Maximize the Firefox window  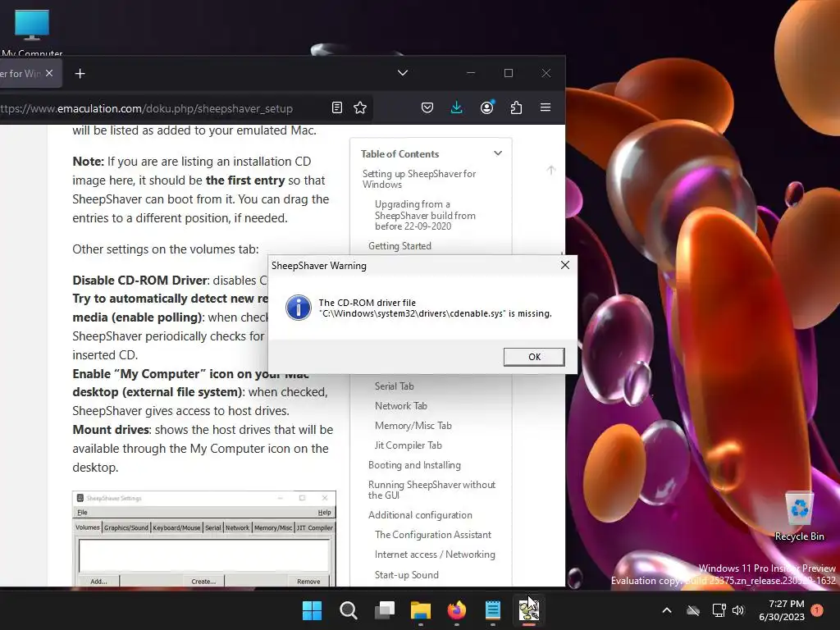[x=509, y=73]
